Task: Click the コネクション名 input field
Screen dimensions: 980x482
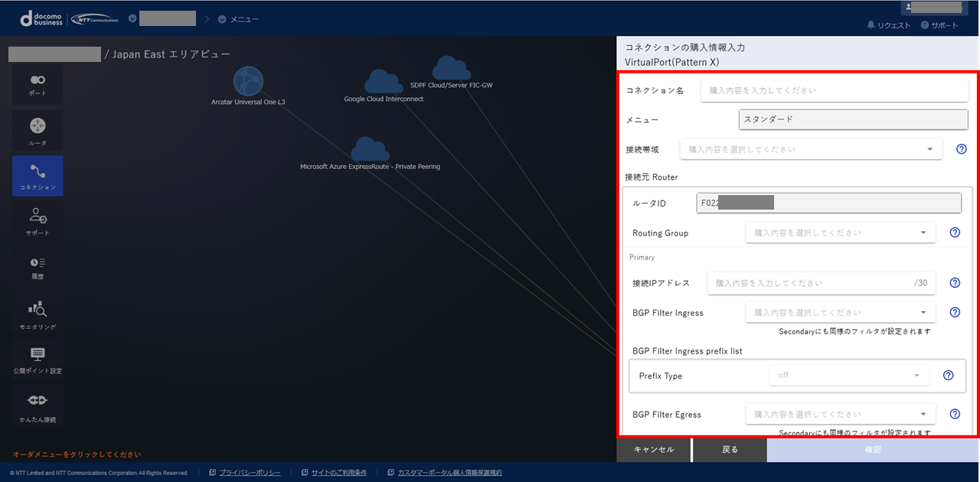Action: [x=834, y=90]
